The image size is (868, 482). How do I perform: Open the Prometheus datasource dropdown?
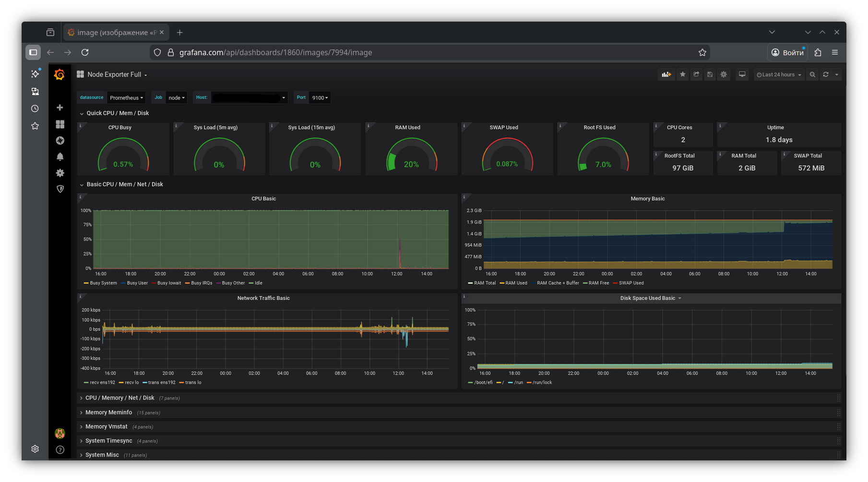pyautogui.click(x=126, y=98)
